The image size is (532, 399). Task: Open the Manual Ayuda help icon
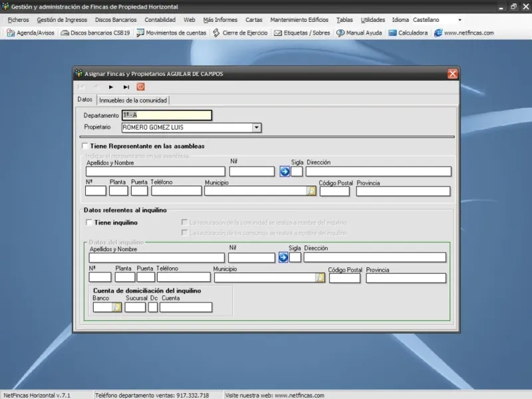tap(340, 33)
